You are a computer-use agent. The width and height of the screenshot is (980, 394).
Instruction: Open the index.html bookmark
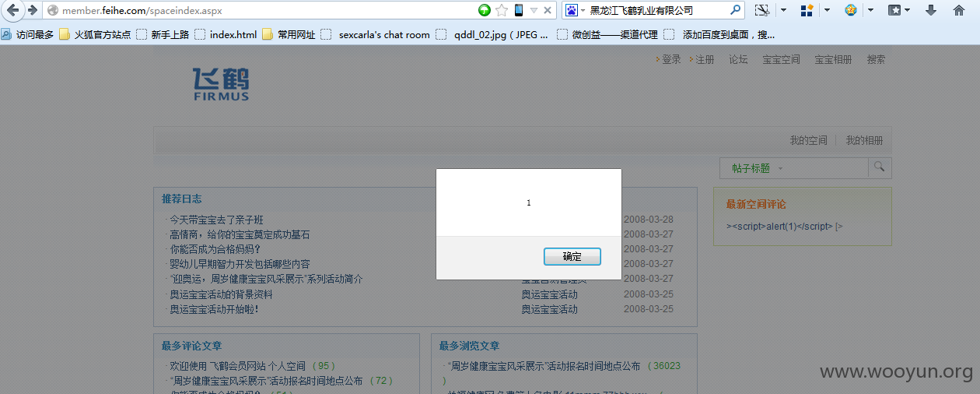[x=226, y=34]
